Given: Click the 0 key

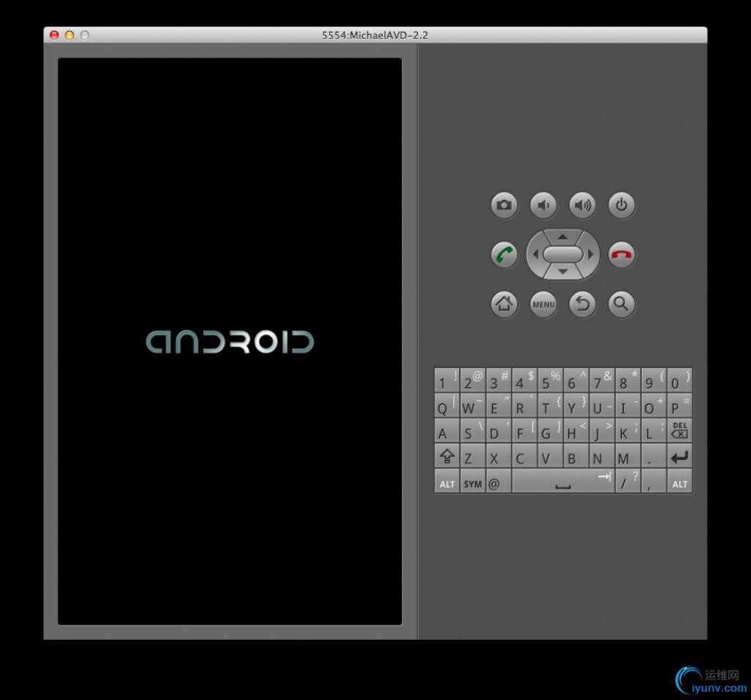Looking at the screenshot, I should coord(680,380).
